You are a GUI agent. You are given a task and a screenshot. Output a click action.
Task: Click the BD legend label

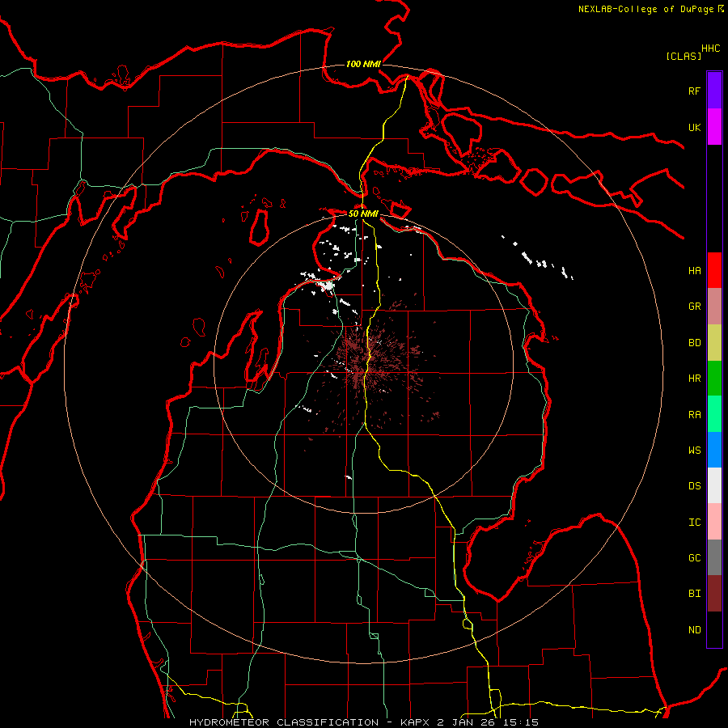(x=694, y=343)
